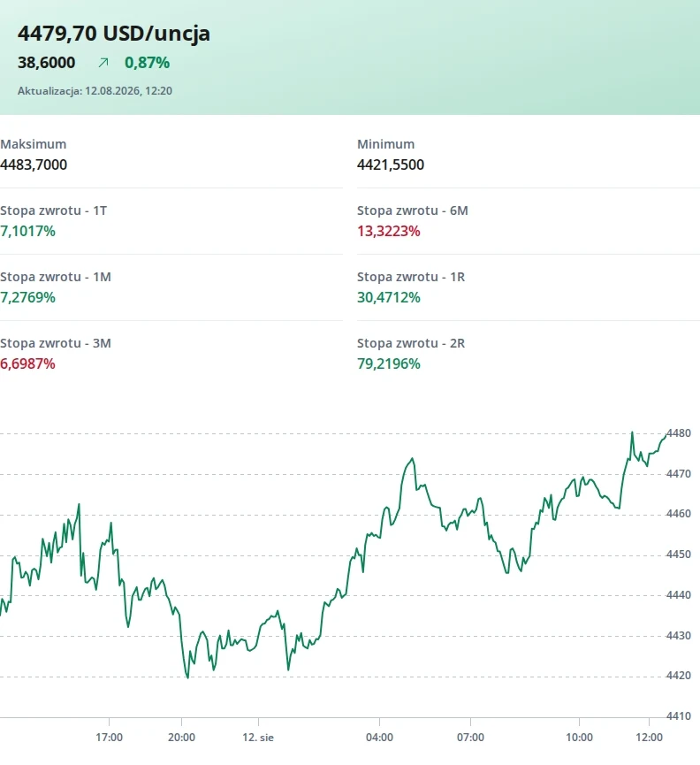The height and width of the screenshot is (765, 700).
Task: Click the 38,6000 price change amount
Action: click(46, 63)
